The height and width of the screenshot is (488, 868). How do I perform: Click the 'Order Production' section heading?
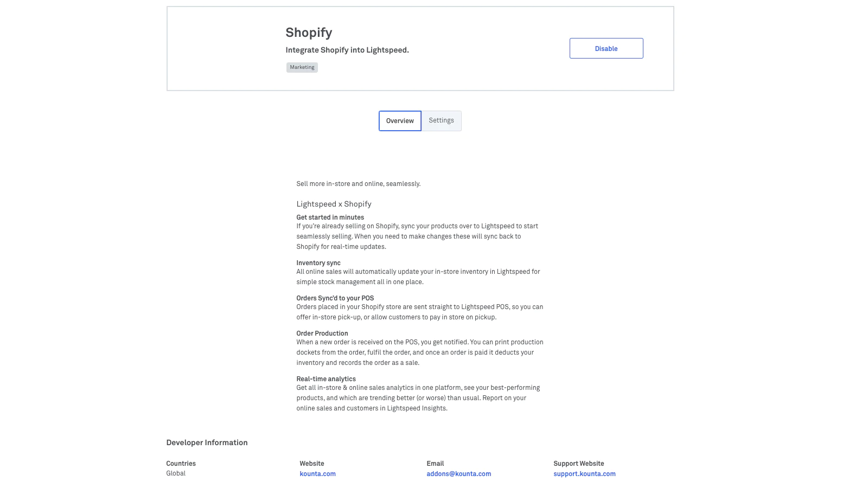322,333
